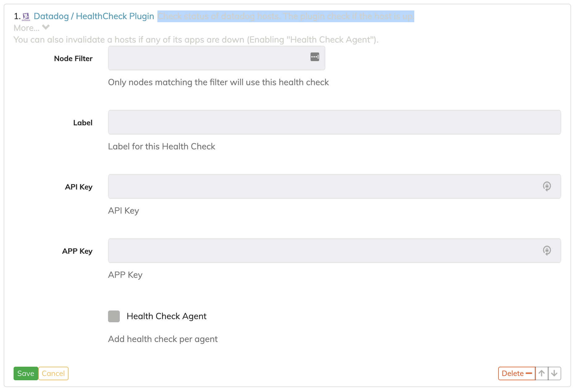The image size is (576, 392).
Task: Click the highlighted plugin description text
Action: click(x=286, y=16)
